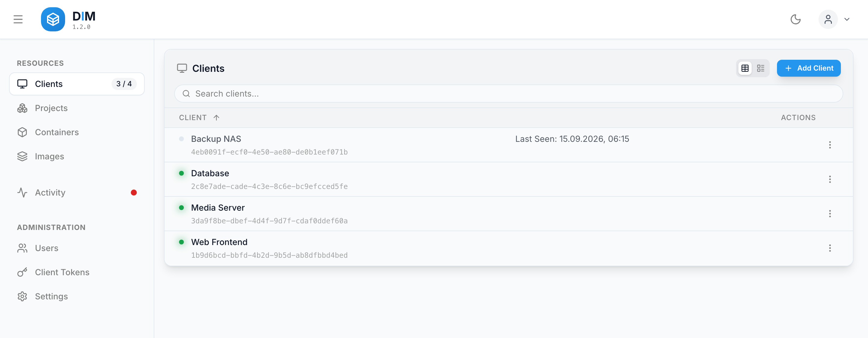
Task: Go to Client Tokens
Action: (x=77, y=272)
